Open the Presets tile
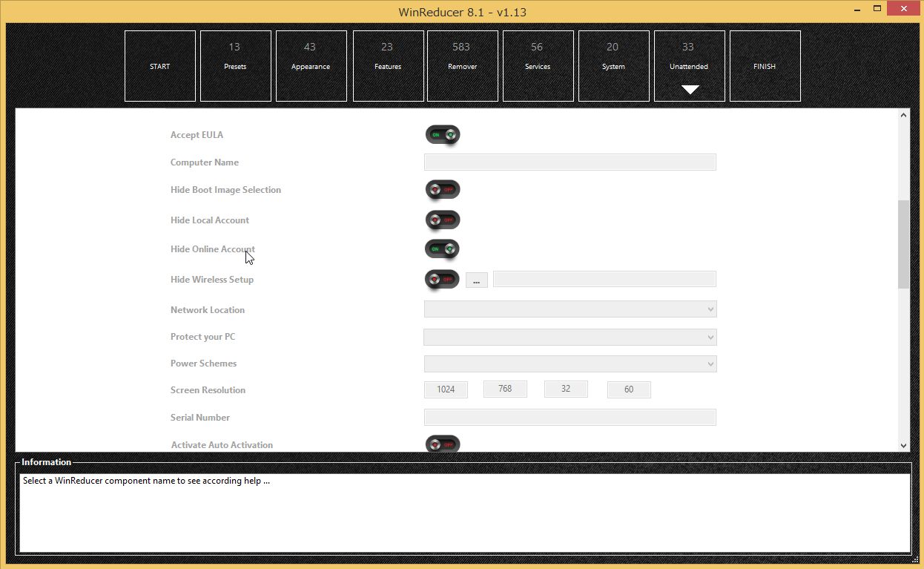Viewport: 924px width, 569px height. [235, 66]
